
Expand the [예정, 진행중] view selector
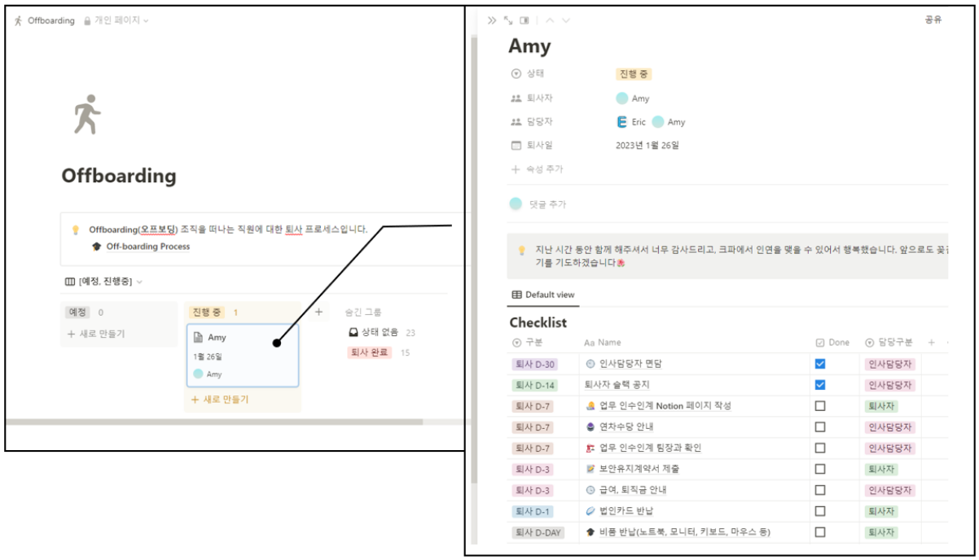pos(103,282)
